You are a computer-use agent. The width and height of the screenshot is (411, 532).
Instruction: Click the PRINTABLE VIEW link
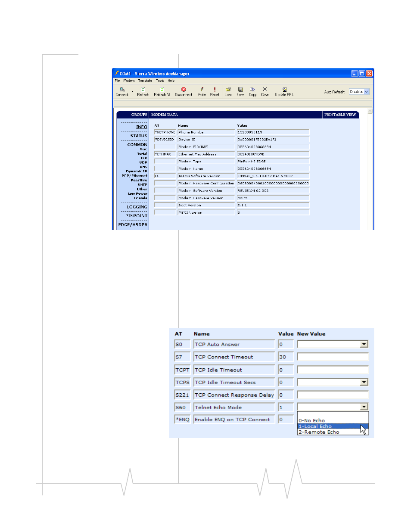tap(340, 115)
